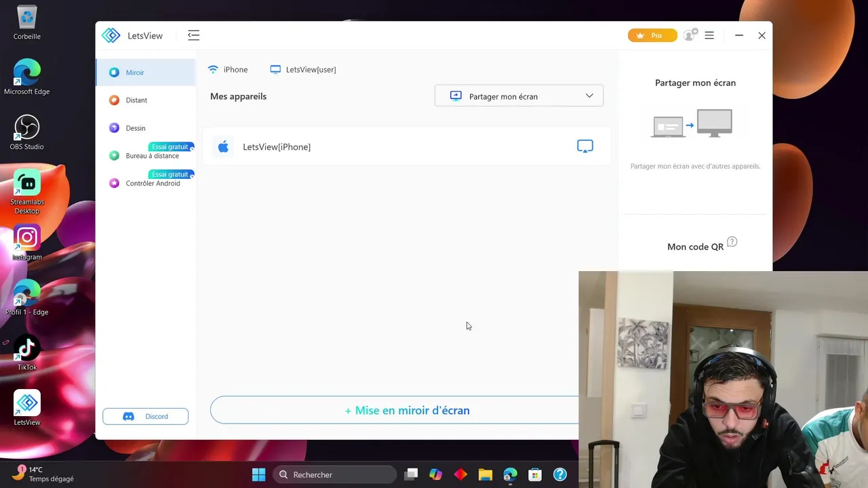Select the Microsoft Edge desktop shortcut
The height and width of the screenshot is (488, 868).
click(27, 77)
